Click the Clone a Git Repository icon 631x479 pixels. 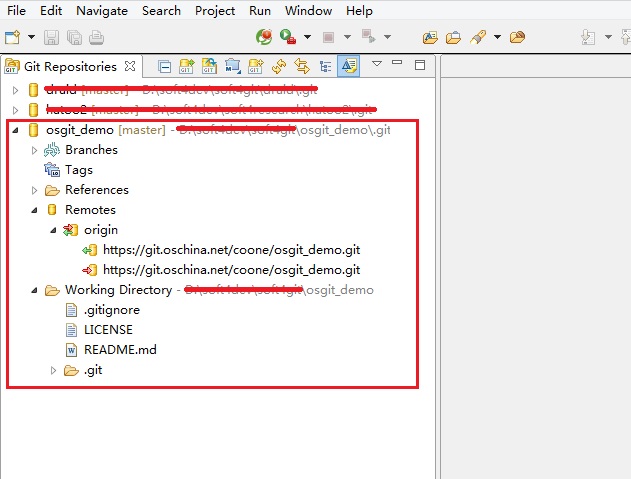point(210,67)
